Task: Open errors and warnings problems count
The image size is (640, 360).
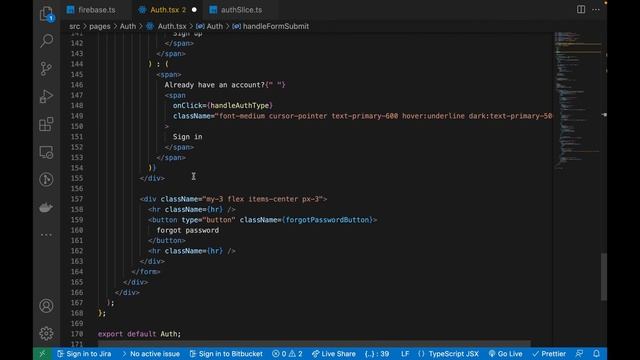Action: click(287, 354)
